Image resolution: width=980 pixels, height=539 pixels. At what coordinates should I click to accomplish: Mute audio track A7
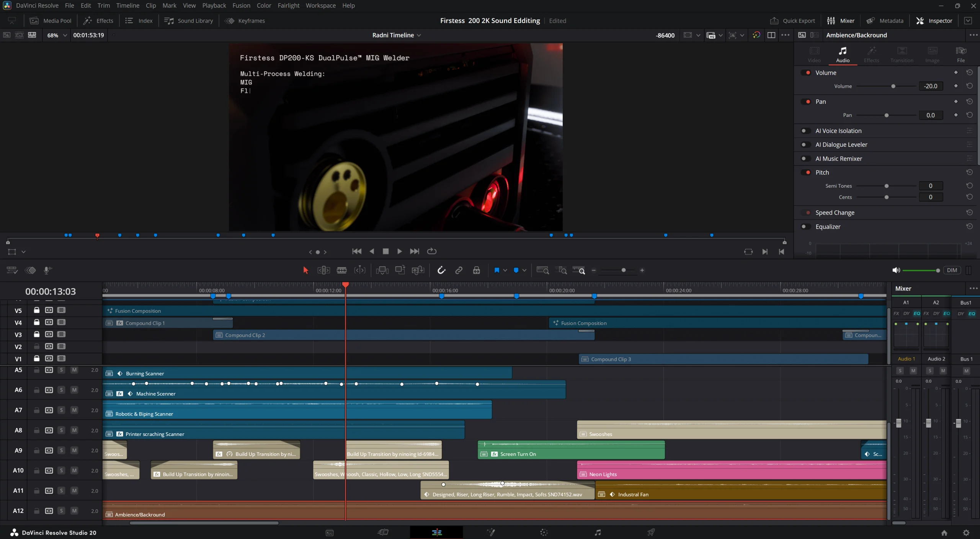[74, 410]
